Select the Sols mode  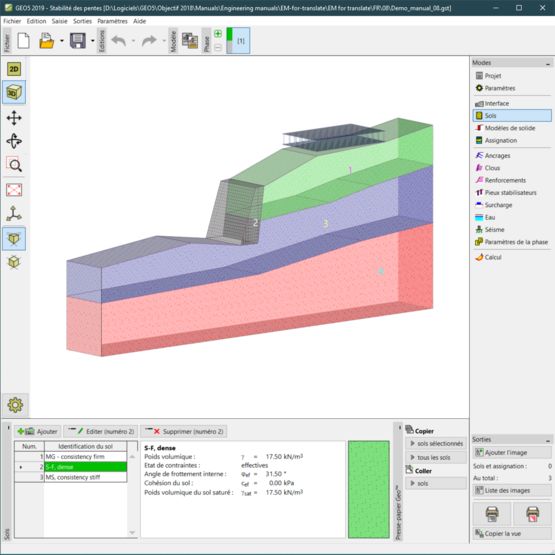(x=512, y=115)
